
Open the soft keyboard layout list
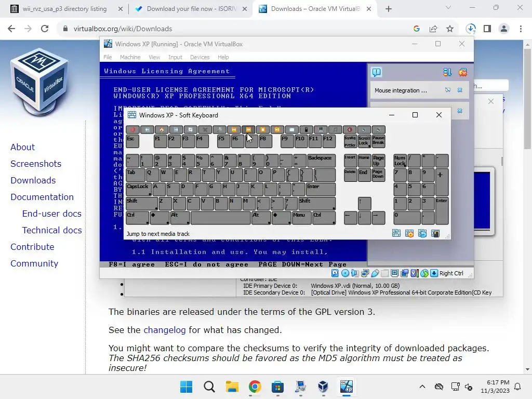point(396,233)
